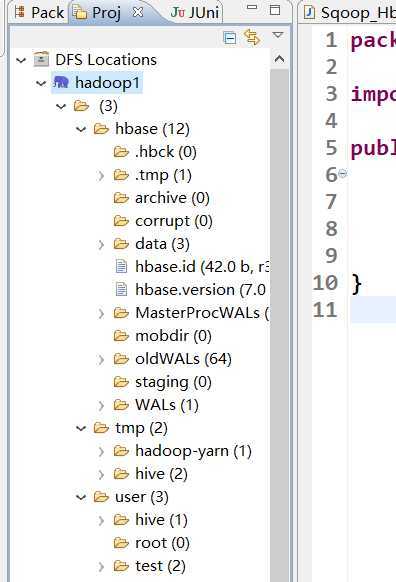Expand the .tmp (1) folder
This screenshot has height=582, width=396.
click(x=101, y=175)
